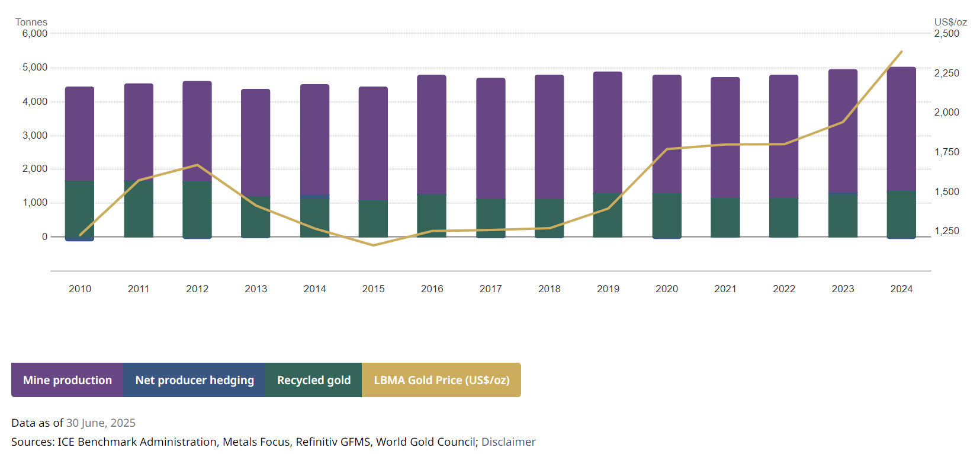
Task: Toggle the Recycled gold legend series
Action: (x=313, y=380)
